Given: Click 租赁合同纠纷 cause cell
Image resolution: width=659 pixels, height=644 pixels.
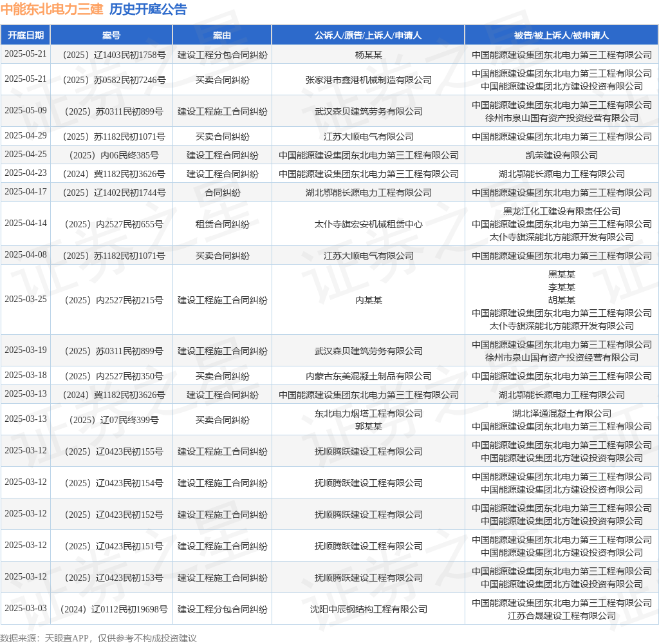Looking at the screenshot, I should click(222, 224).
